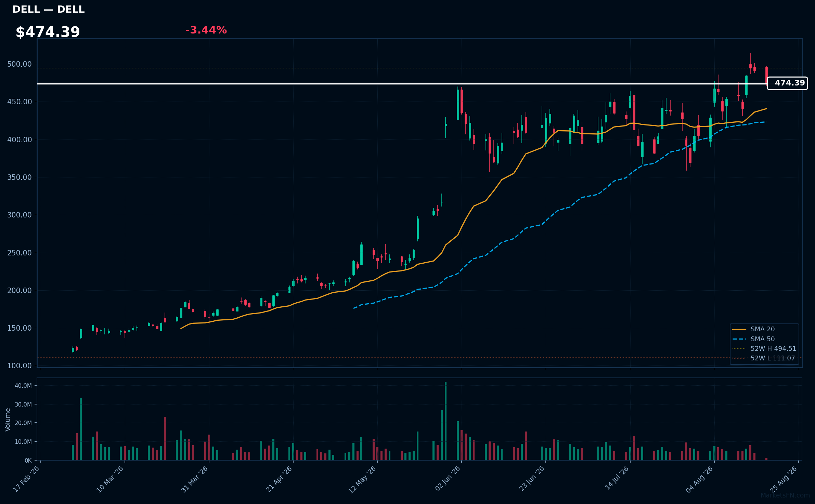Click the 10 Mar '26 date label
815x504 pixels.
(110, 479)
